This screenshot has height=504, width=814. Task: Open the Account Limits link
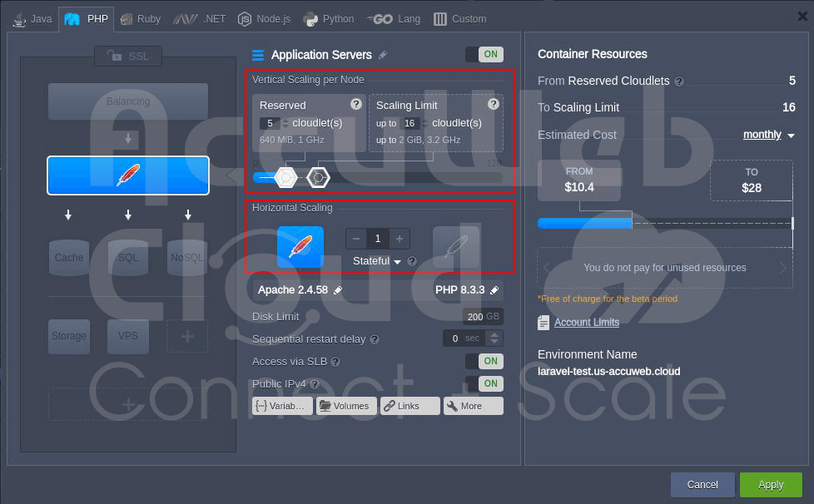pos(586,323)
